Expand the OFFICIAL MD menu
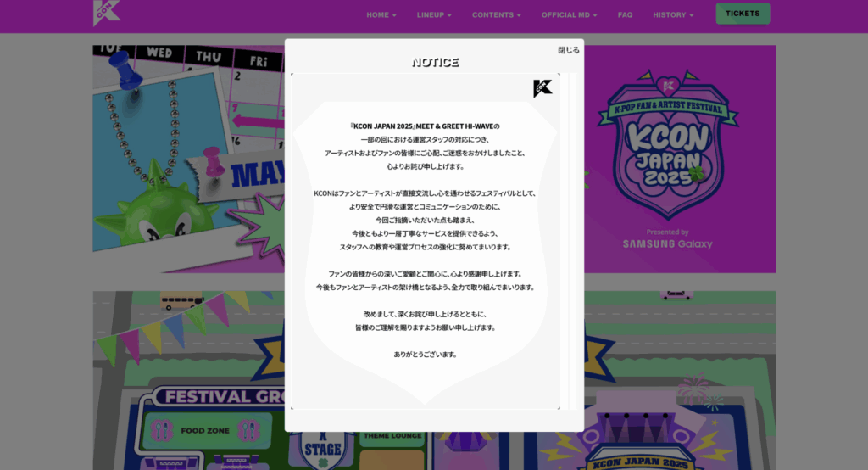Viewport: 868px width, 470px height. coord(569,15)
